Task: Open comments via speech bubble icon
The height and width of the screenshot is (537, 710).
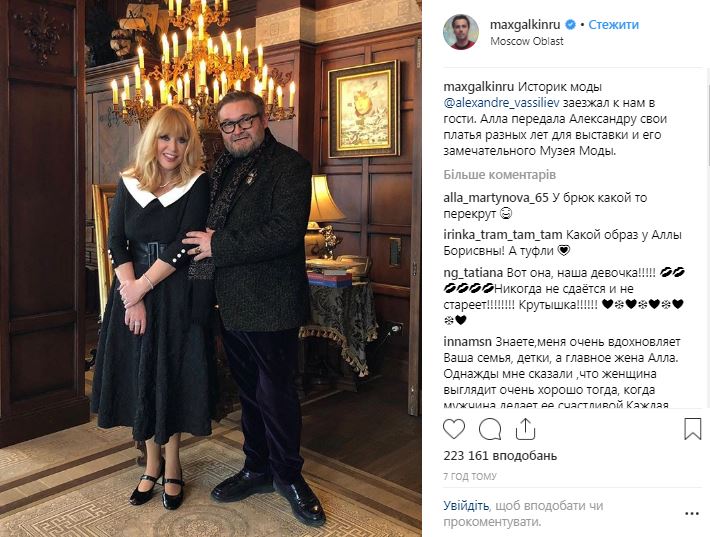Action: pyautogui.click(x=490, y=429)
